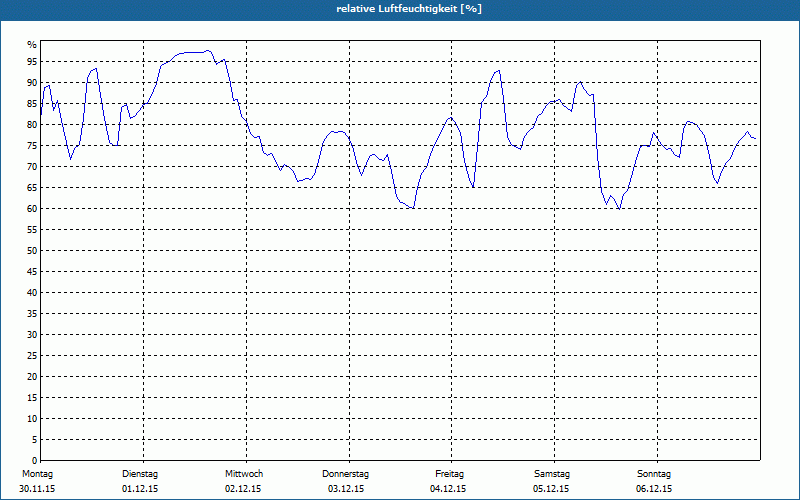The height and width of the screenshot is (500, 800).
Task: Click the chart title 'relative Luftfeuchtigkeit [%]'
Action: click(x=409, y=9)
